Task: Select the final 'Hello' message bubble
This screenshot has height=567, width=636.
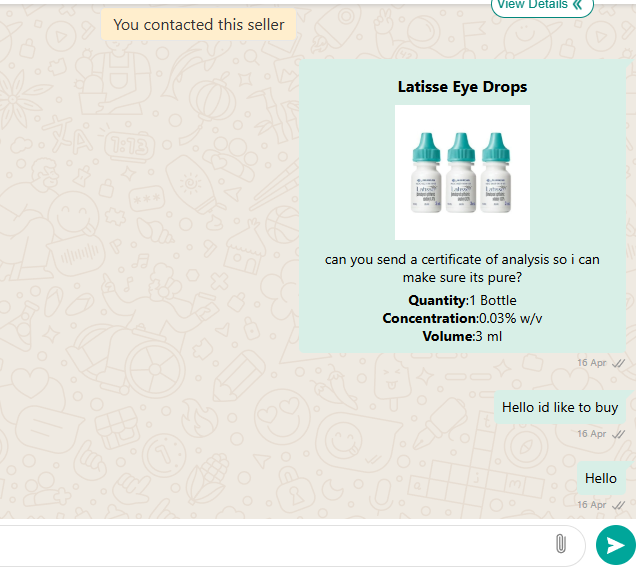Action: 601,478
